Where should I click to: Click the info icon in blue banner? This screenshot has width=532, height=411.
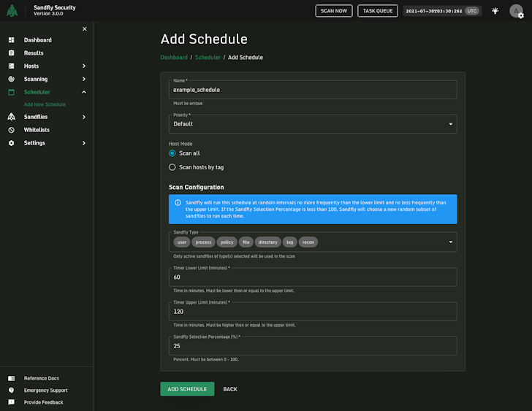tap(178, 203)
